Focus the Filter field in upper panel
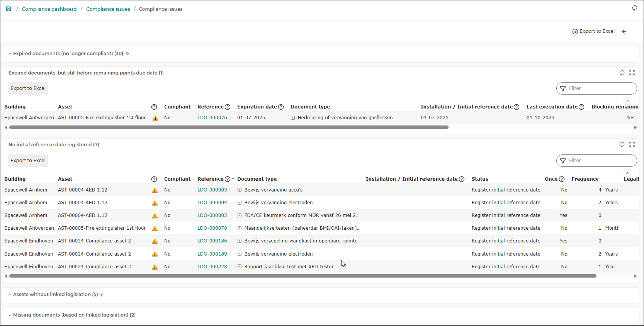 tap(596, 88)
